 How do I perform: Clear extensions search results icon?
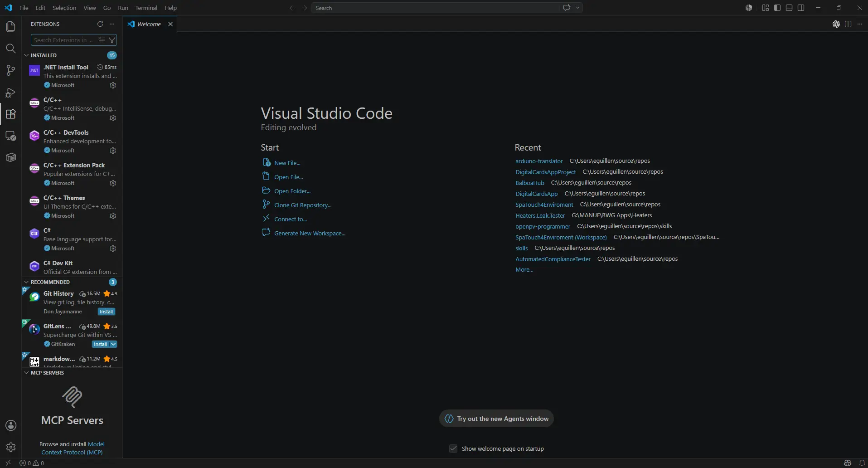[x=102, y=40]
